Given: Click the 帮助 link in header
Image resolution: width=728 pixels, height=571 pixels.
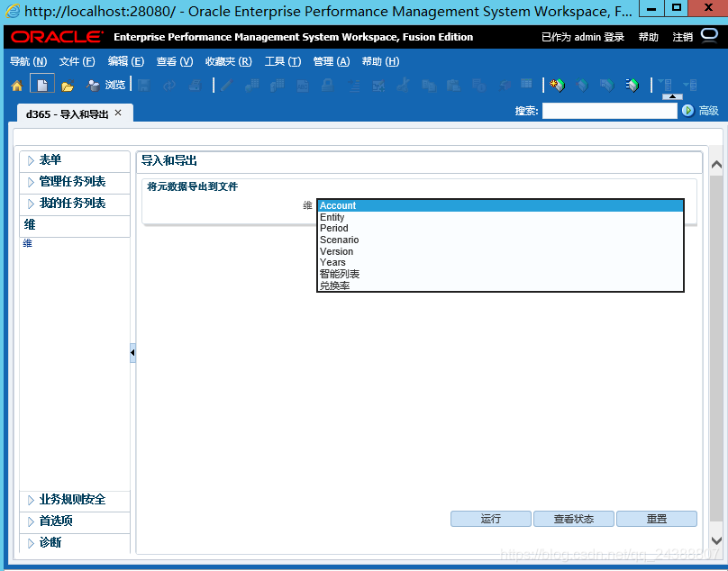Looking at the screenshot, I should [x=648, y=37].
